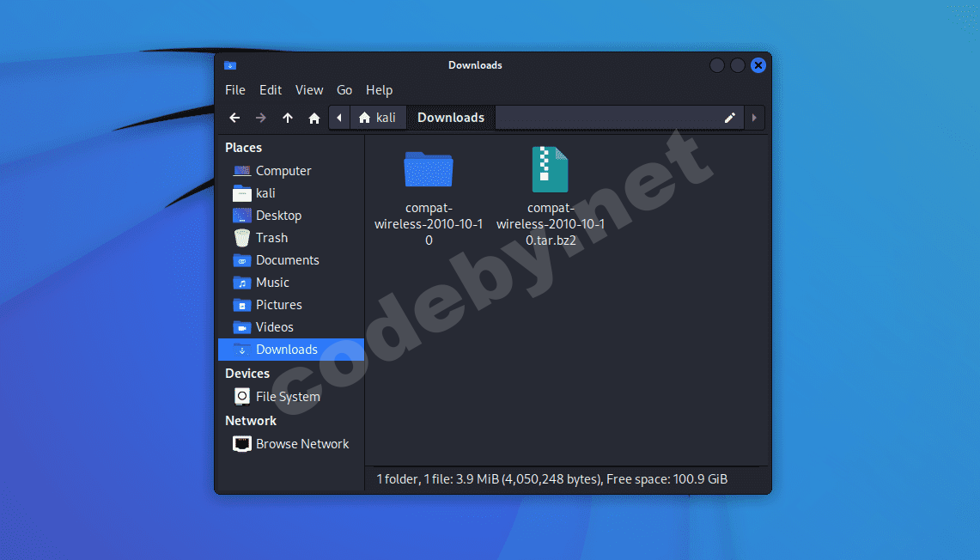
Task: Go back with the left arrow toolbar button
Action: pyautogui.click(x=234, y=118)
